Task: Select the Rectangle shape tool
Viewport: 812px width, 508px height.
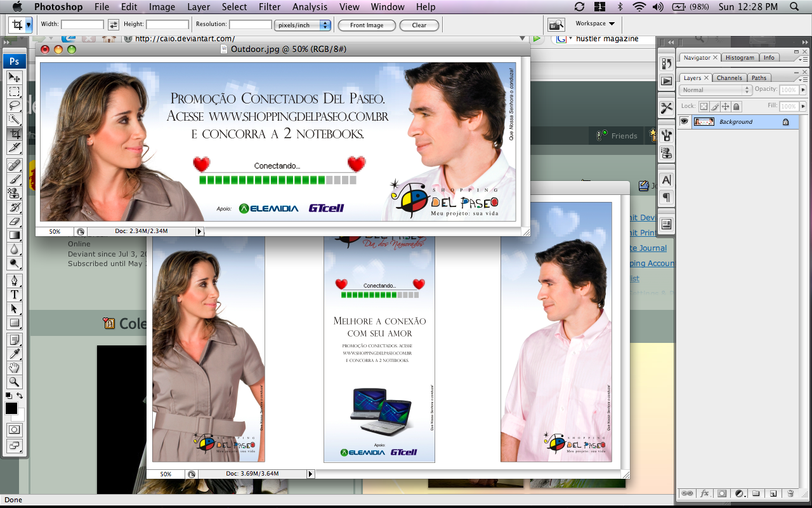Action: (14, 323)
